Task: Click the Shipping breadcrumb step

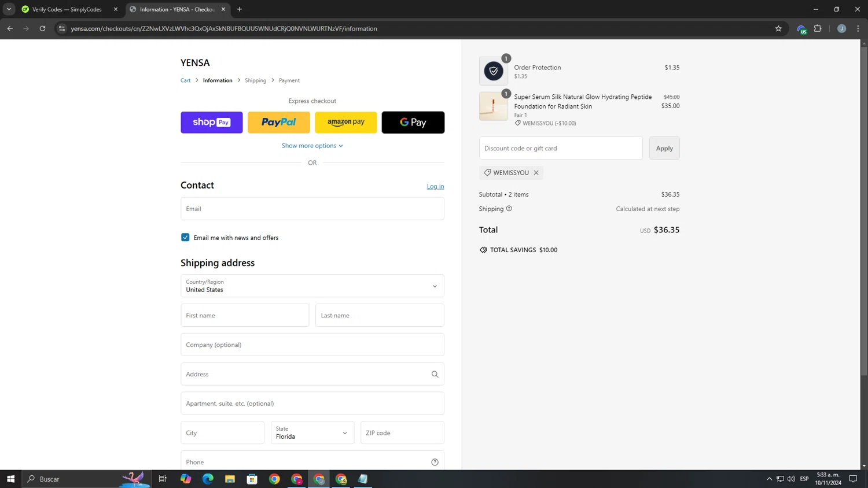Action: (255, 80)
